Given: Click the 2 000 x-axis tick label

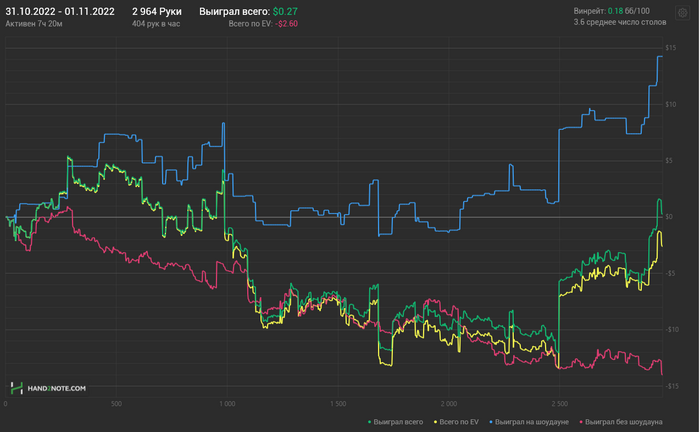Looking at the screenshot, I should (x=449, y=404).
